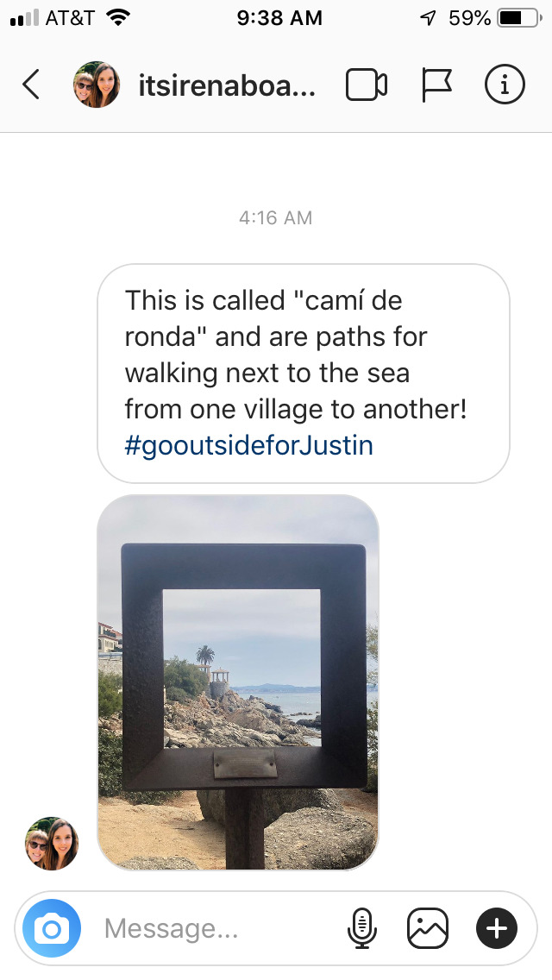The image size is (552, 980).
Task: Tap the 4:16 AM timestamp
Action: (x=275, y=218)
